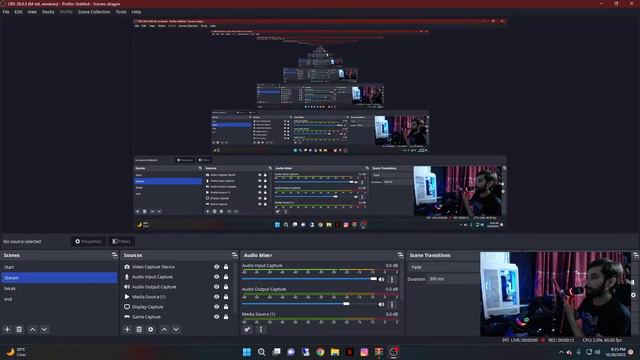Lock the Display Capture source
Screen dimensions: 640x360
click(x=226, y=307)
